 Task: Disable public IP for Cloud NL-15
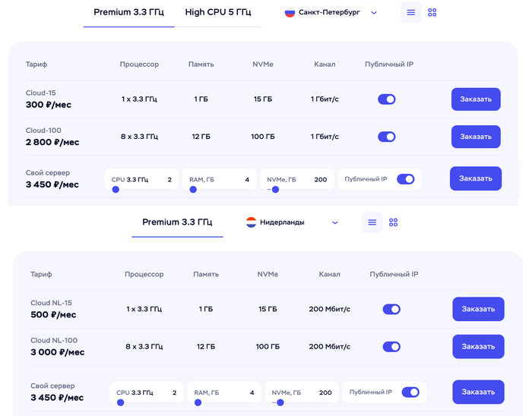point(391,309)
